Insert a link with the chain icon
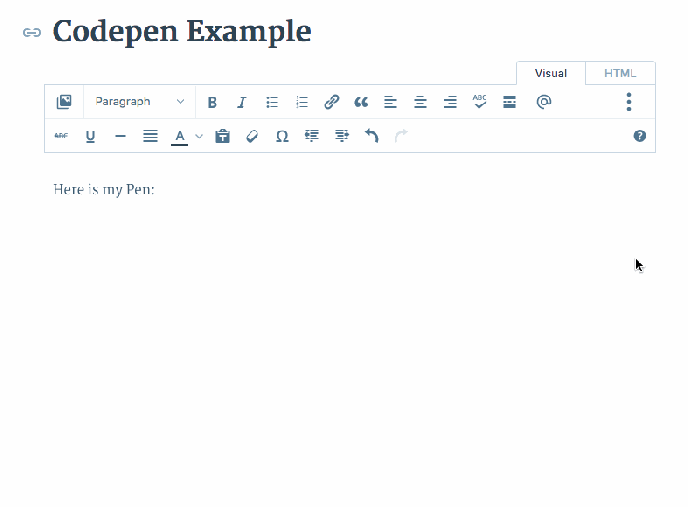The image size is (688, 507). coord(332,102)
